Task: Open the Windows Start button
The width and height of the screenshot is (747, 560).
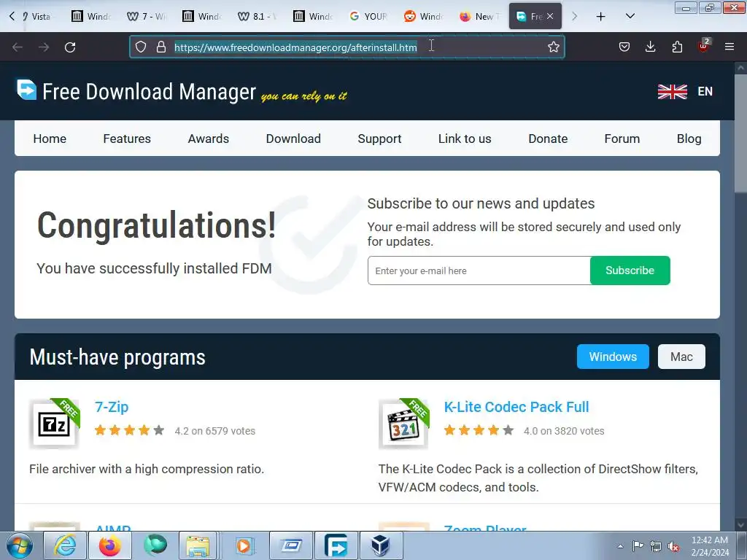Action: tap(20, 545)
